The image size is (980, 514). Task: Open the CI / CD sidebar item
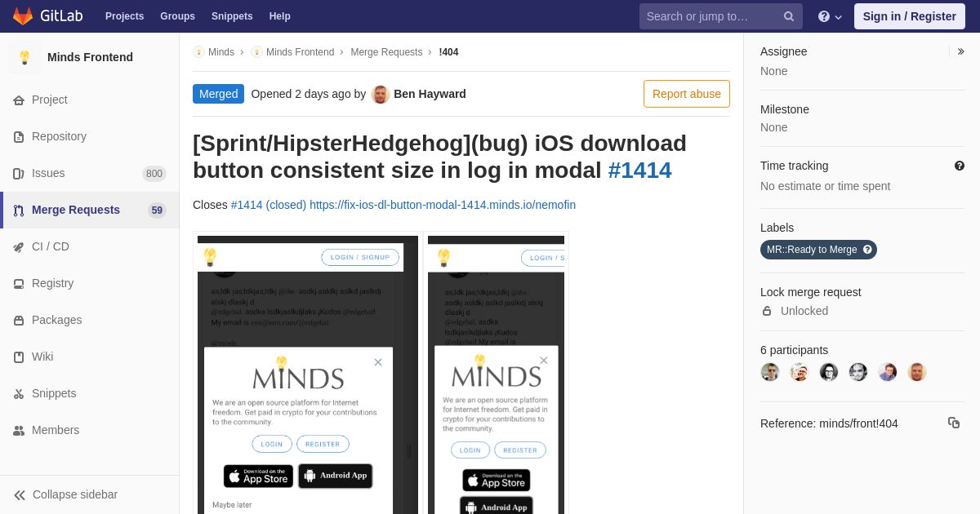coord(90,246)
